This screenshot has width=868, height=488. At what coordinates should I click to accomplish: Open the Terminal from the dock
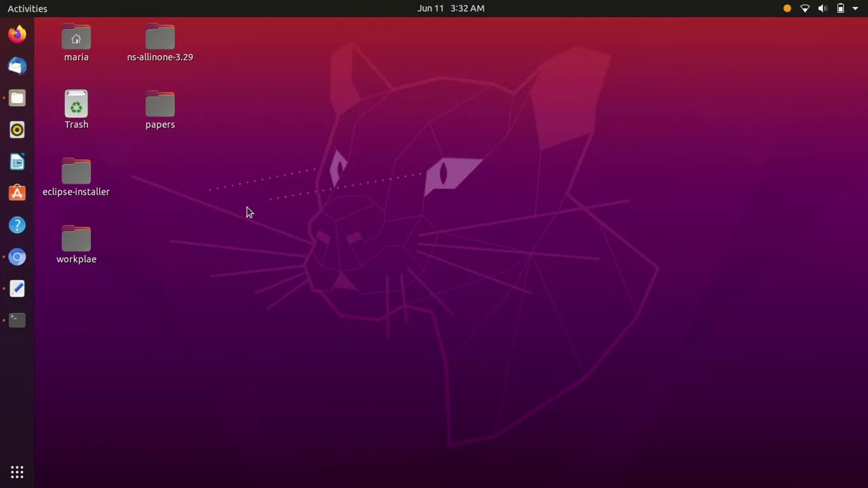coord(17,320)
